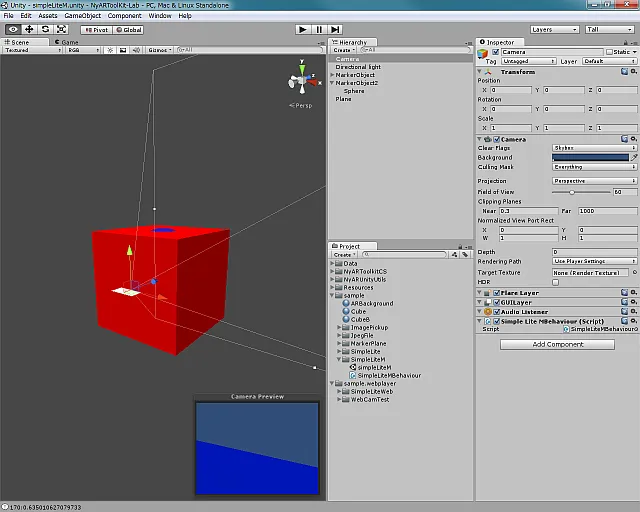Open Clear Flags Skybox dropdown
The image size is (640, 512).
pyautogui.click(x=594, y=148)
